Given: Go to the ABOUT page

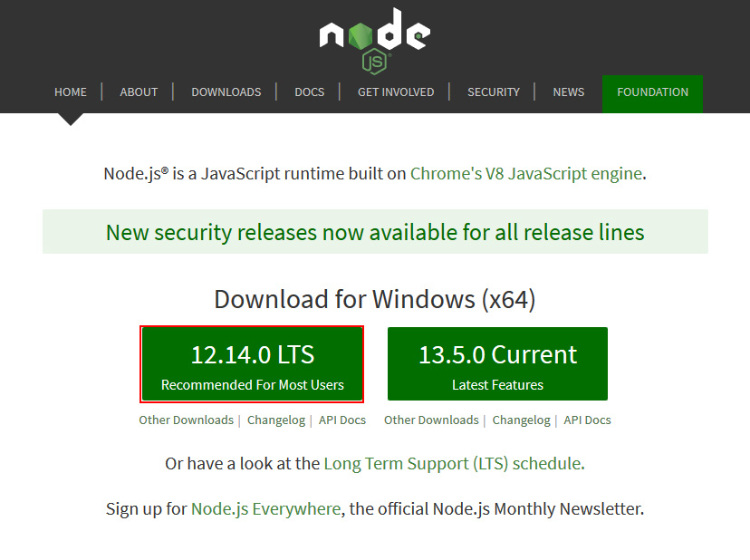Looking at the screenshot, I should pyautogui.click(x=139, y=92).
